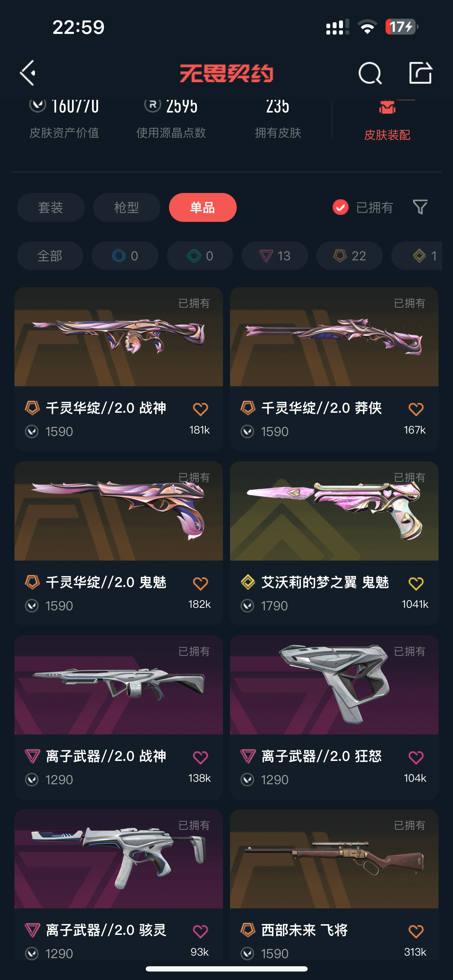The height and width of the screenshot is (980, 453).
Task: Select the 单品 tab
Action: click(x=203, y=207)
